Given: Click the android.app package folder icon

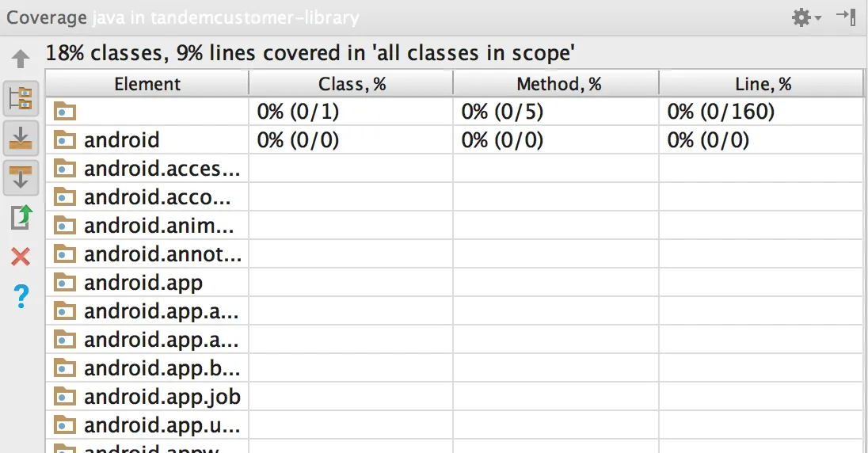Looking at the screenshot, I should 65,283.
